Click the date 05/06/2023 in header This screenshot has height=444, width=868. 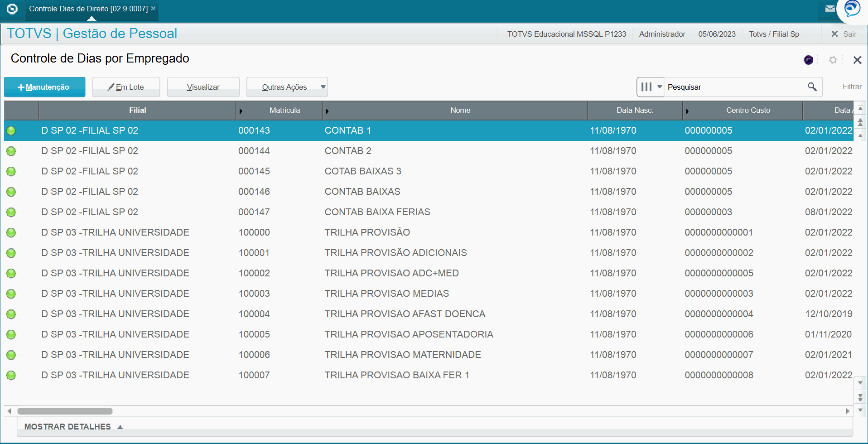(x=717, y=34)
